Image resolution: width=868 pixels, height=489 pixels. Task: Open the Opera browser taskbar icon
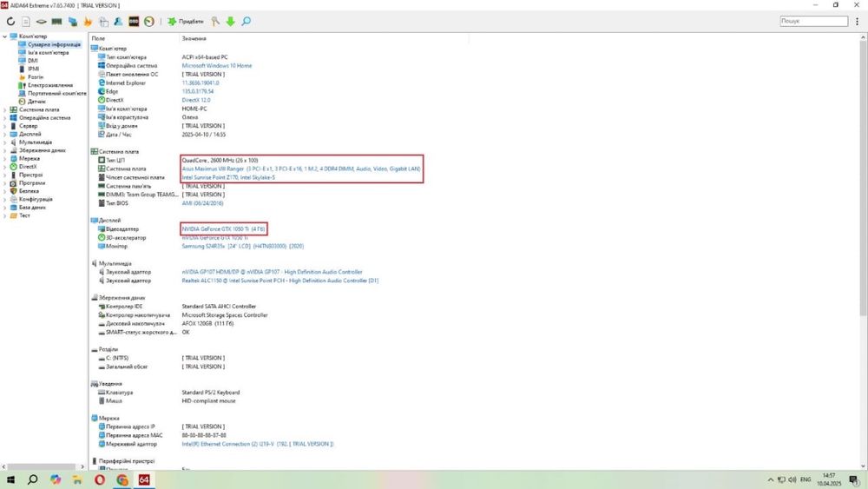point(100,479)
